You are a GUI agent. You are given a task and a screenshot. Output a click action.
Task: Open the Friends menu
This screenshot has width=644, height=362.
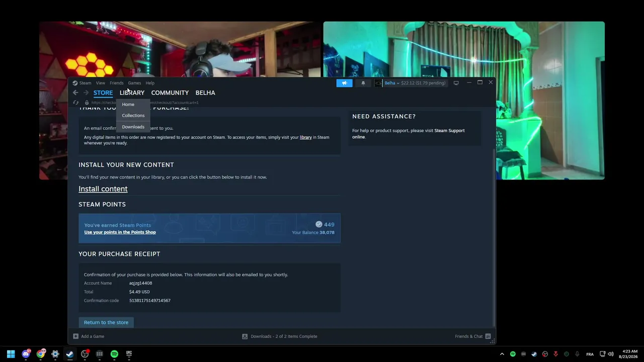116,83
